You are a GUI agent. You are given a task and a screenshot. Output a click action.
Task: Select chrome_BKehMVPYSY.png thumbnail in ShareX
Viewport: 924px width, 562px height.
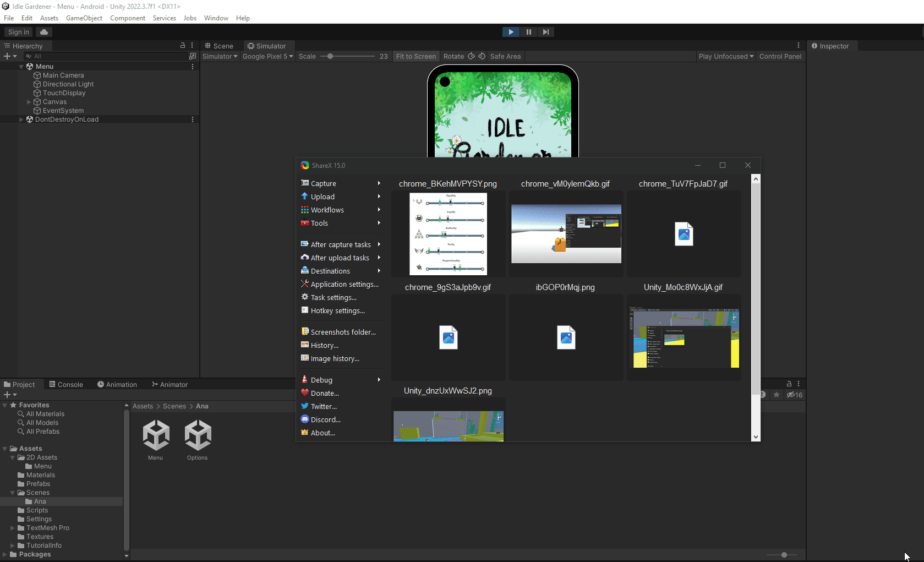[448, 233]
